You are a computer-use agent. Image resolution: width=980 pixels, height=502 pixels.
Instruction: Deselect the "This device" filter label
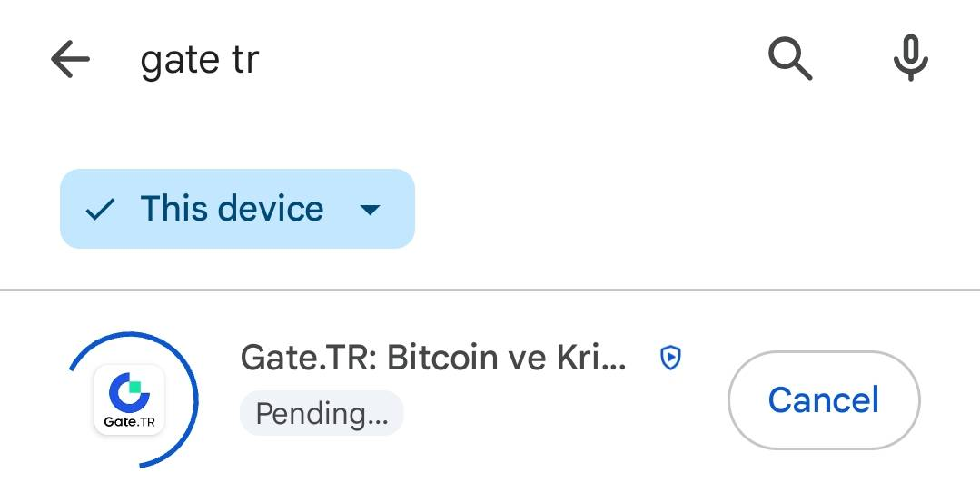(x=232, y=210)
